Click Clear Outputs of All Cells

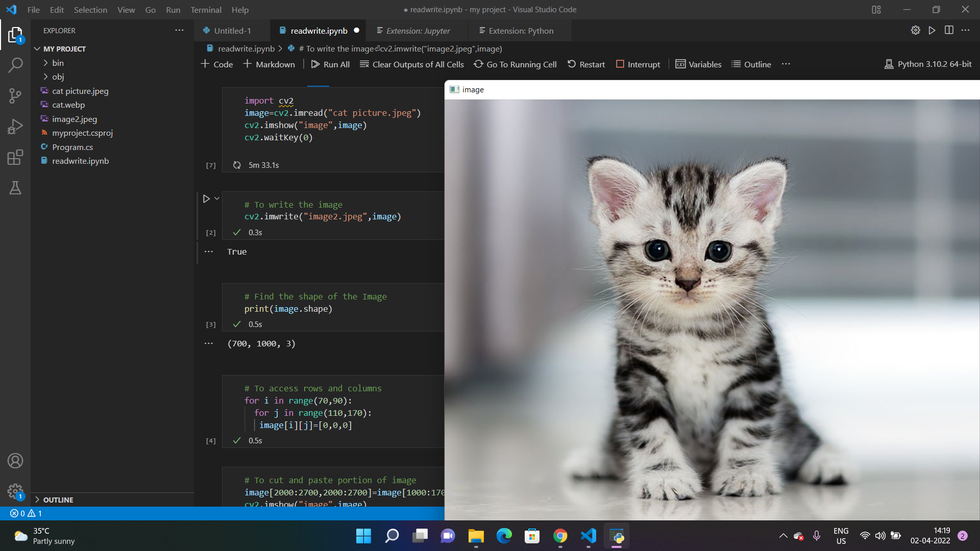[x=411, y=64]
